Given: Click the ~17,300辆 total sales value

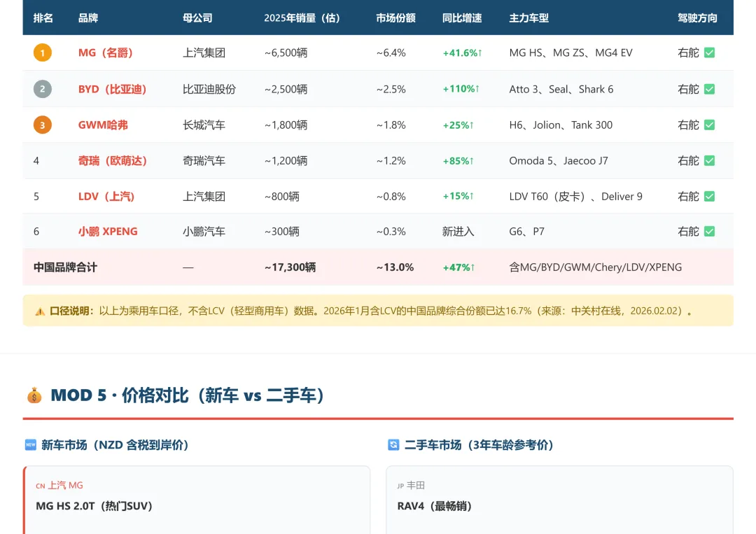Looking at the screenshot, I should tap(290, 267).
